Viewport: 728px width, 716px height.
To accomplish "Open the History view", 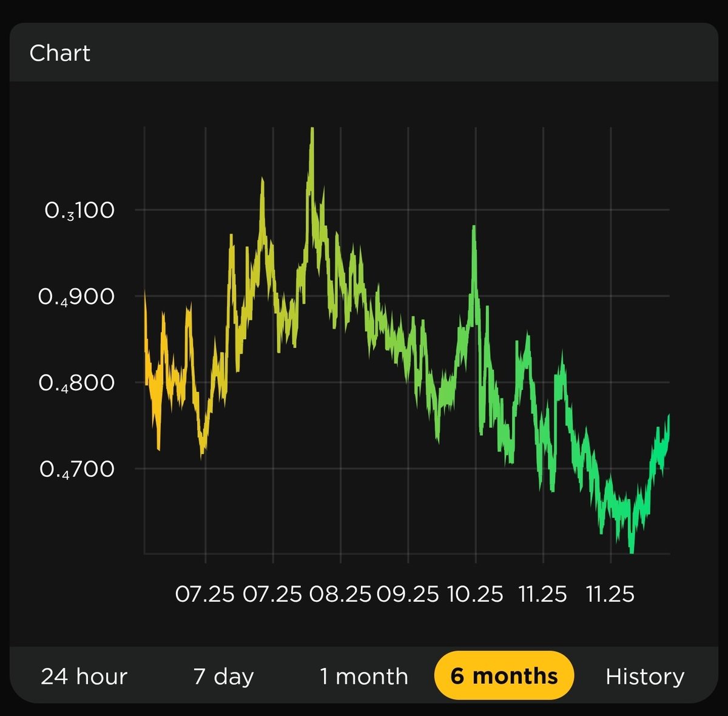I will [x=645, y=675].
